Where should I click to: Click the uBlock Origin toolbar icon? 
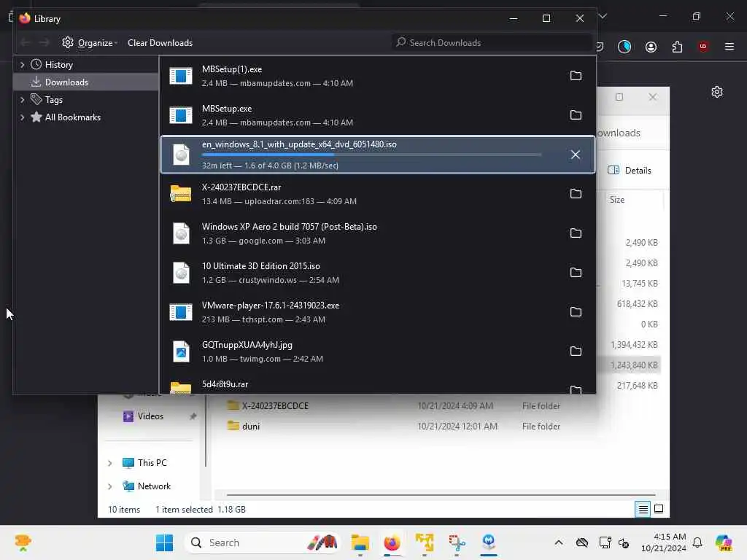point(703,47)
